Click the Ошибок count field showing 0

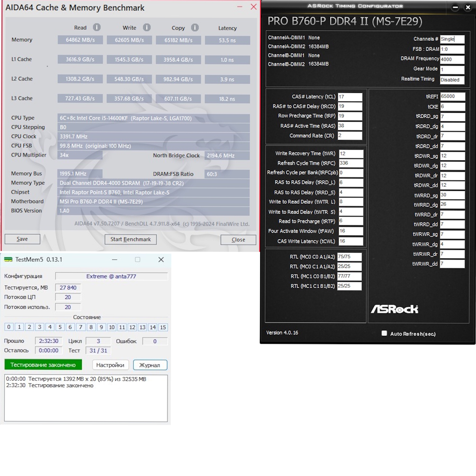[x=155, y=341]
